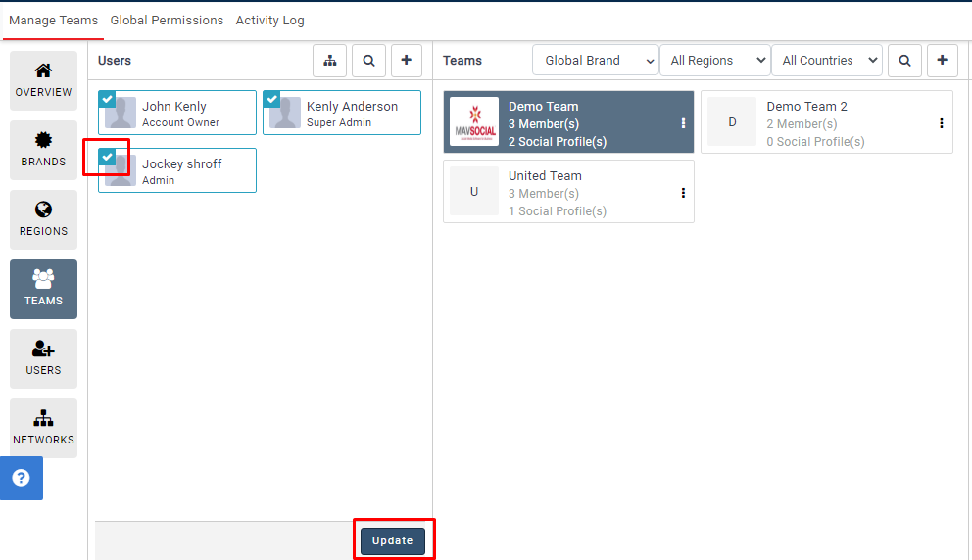Open the Regions globe icon

point(43,210)
